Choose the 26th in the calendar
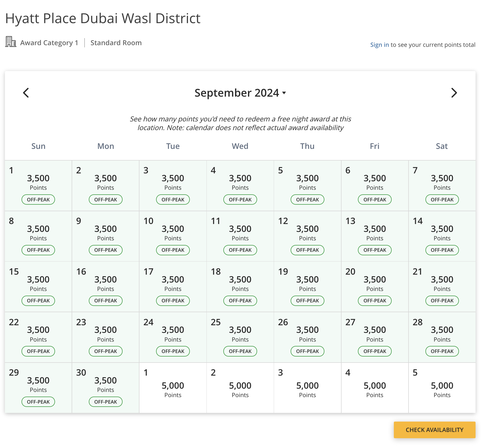This screenshot has width=481, height=448. click(308, 337)
